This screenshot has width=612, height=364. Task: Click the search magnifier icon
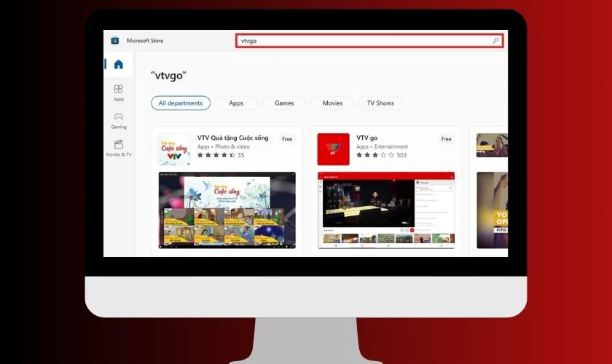[x=495, y=41]
